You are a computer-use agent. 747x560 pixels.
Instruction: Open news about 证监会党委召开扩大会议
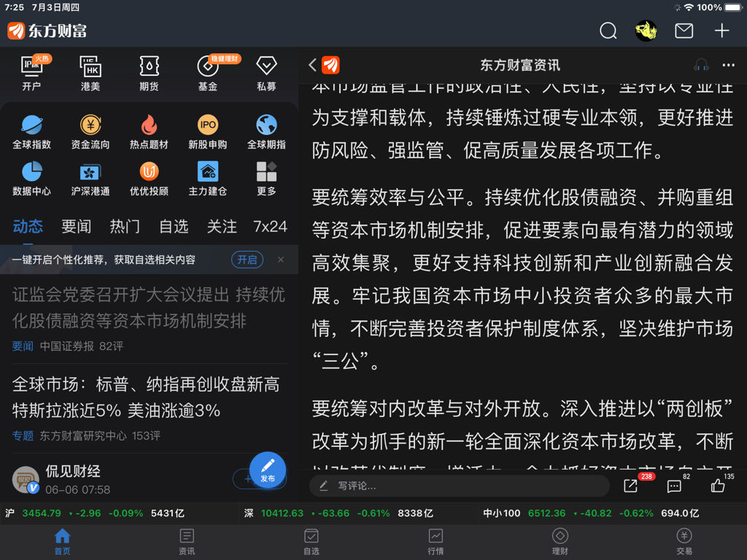click(149, 308)
